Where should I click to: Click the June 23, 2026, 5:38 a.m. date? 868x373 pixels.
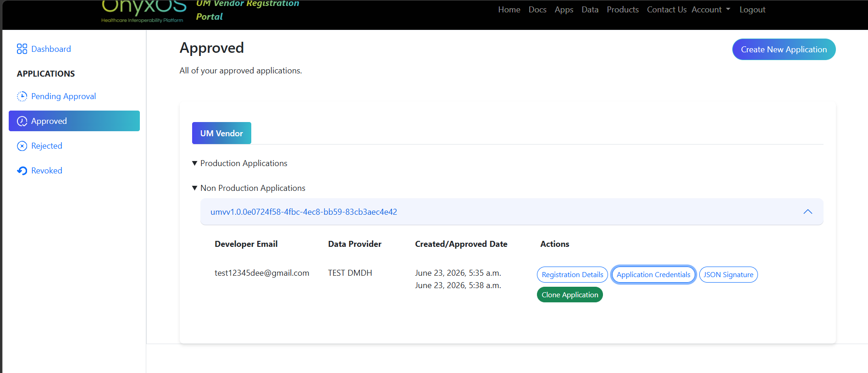click(458, 285)
